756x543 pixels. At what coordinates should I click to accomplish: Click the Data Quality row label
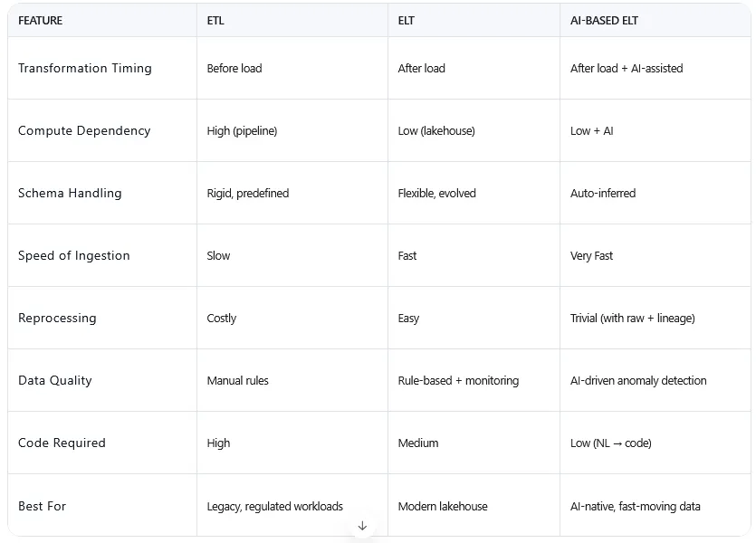(55, 381)
